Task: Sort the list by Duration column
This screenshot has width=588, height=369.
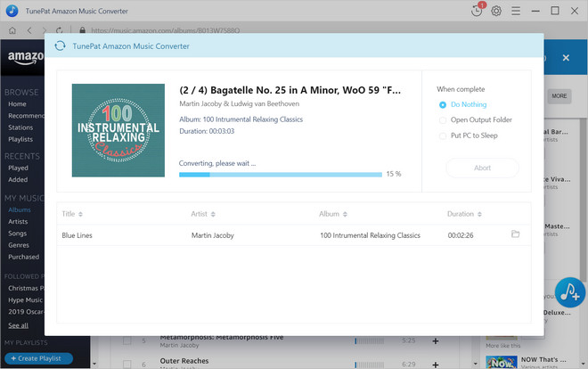Action: [x=464, y=214]
